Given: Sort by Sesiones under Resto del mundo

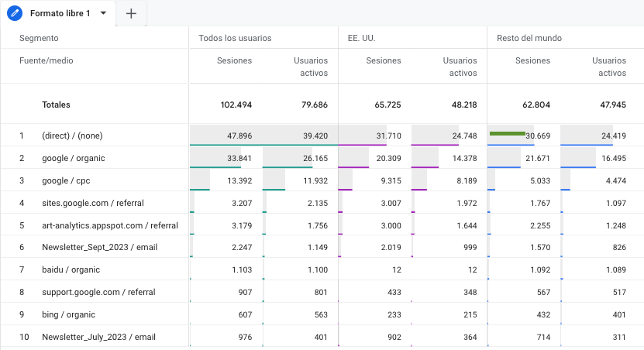Looking at the screenshot, I should [x=532, y=60].
